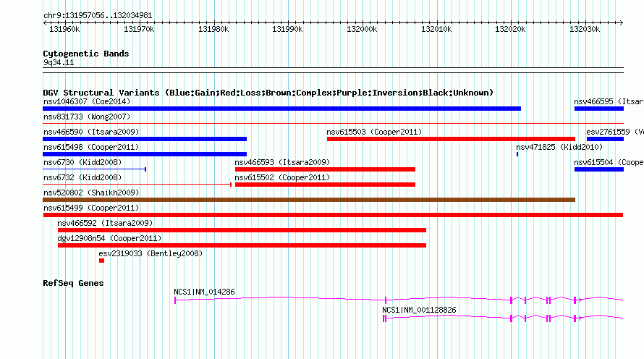This screenshot has height=359, width=644.
Task: Select the red nsv615503 (Cooper2011) loss bar
Action: tap(451, 139)
